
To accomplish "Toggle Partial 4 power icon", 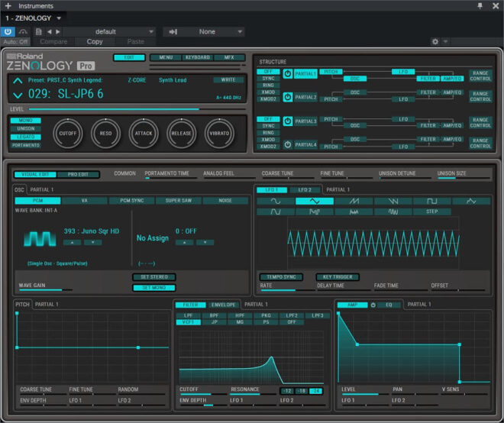I will tap(288, 144).
